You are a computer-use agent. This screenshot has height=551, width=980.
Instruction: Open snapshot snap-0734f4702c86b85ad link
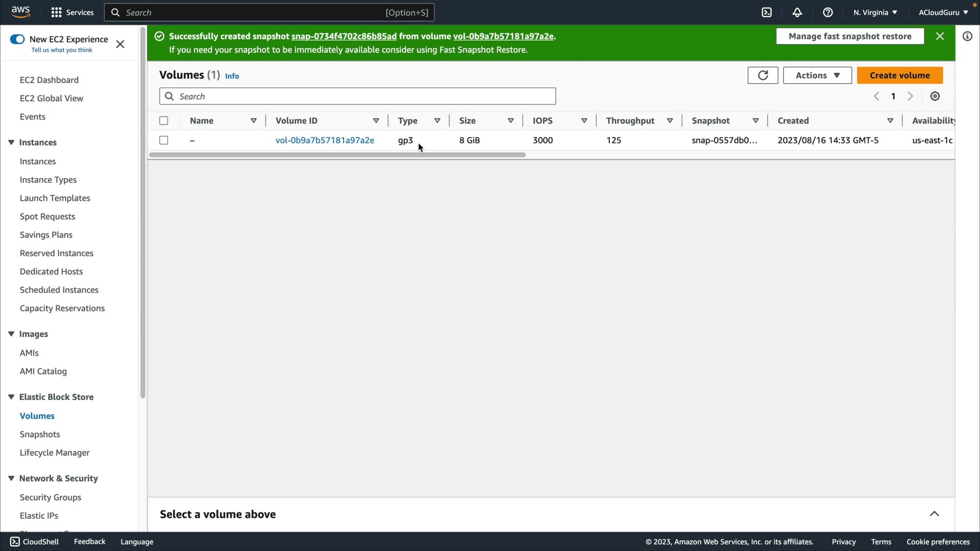(344, 36)
